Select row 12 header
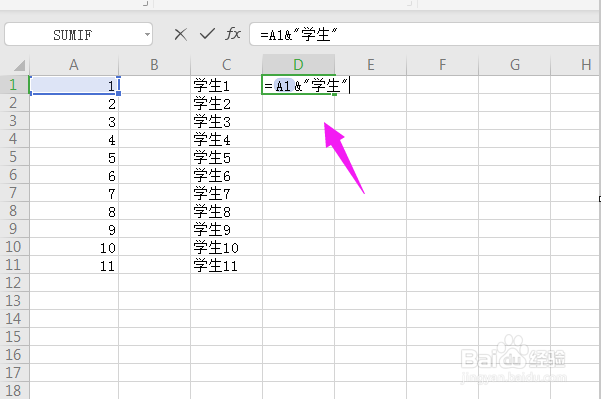This screenshot has width=601, height=399. [14, 283]
